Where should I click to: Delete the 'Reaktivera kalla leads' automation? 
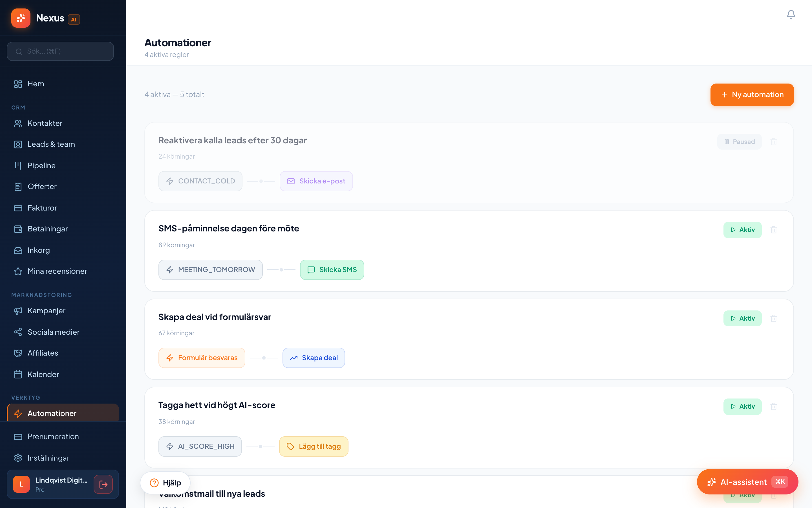pos(773,142)
